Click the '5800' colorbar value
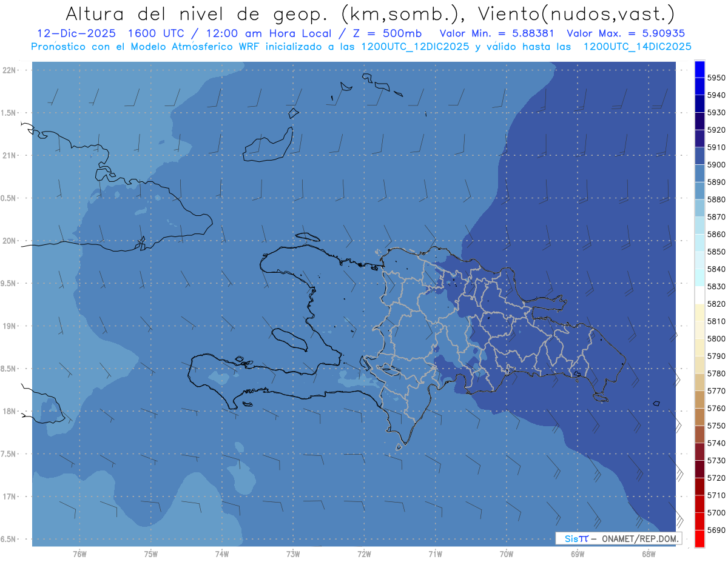 pyautogui.click(x=716, y=338)
